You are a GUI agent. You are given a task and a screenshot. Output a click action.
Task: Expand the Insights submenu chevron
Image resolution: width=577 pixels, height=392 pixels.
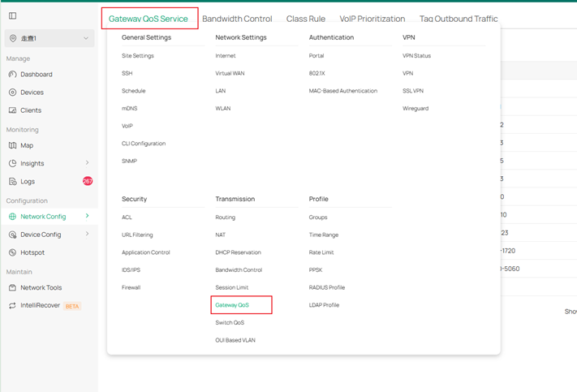(x=87, y=162)
